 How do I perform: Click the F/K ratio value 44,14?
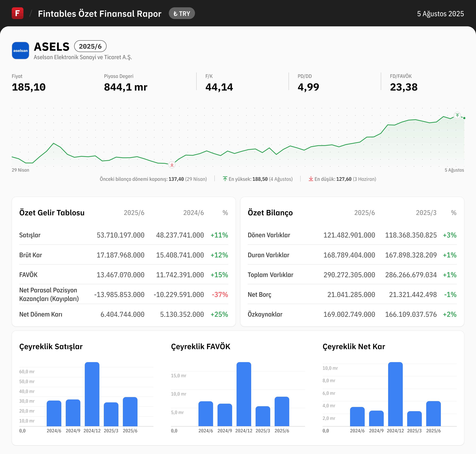coord(219,87)
